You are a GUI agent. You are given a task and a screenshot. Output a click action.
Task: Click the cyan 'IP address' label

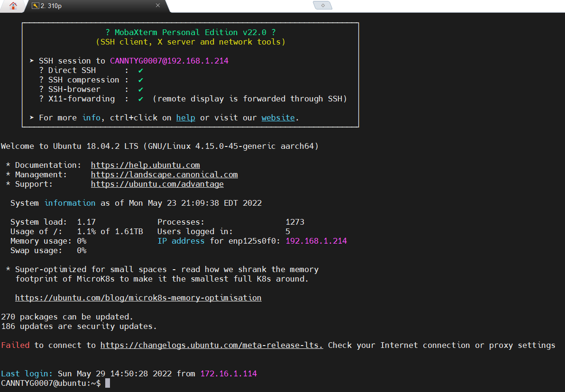pos(181,241)
